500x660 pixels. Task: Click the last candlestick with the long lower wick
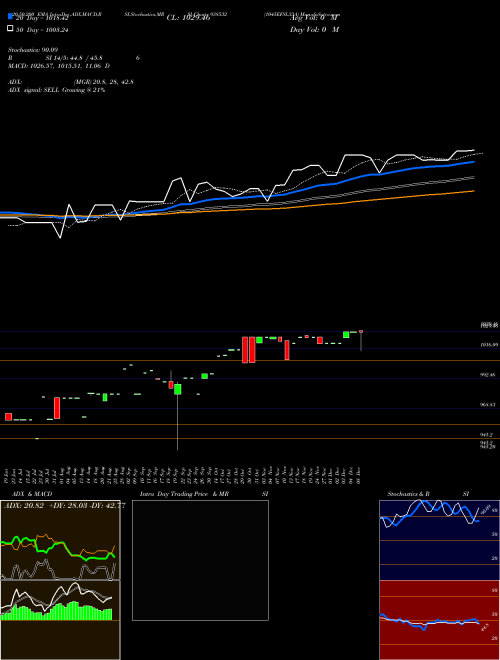(361, 341)
